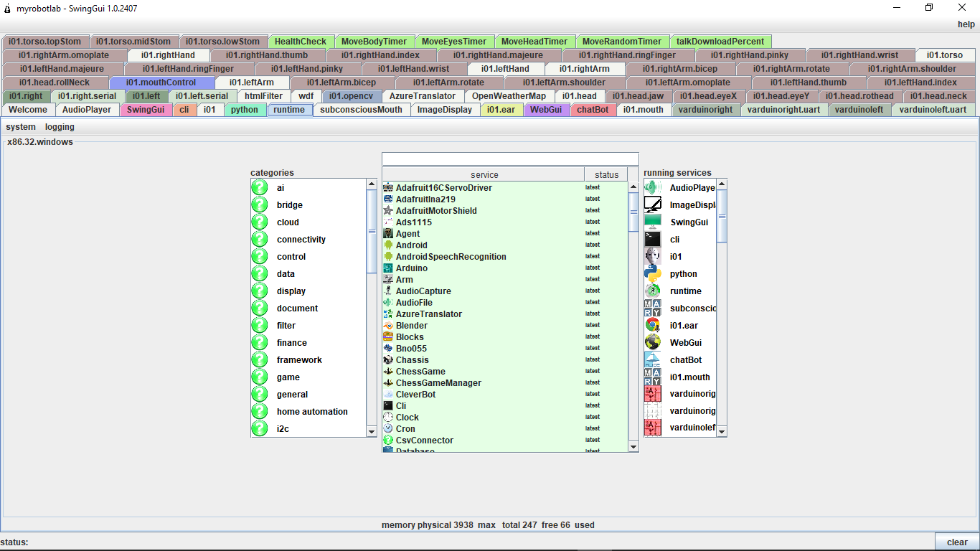Select the finance category

click(x=308, y=343)
